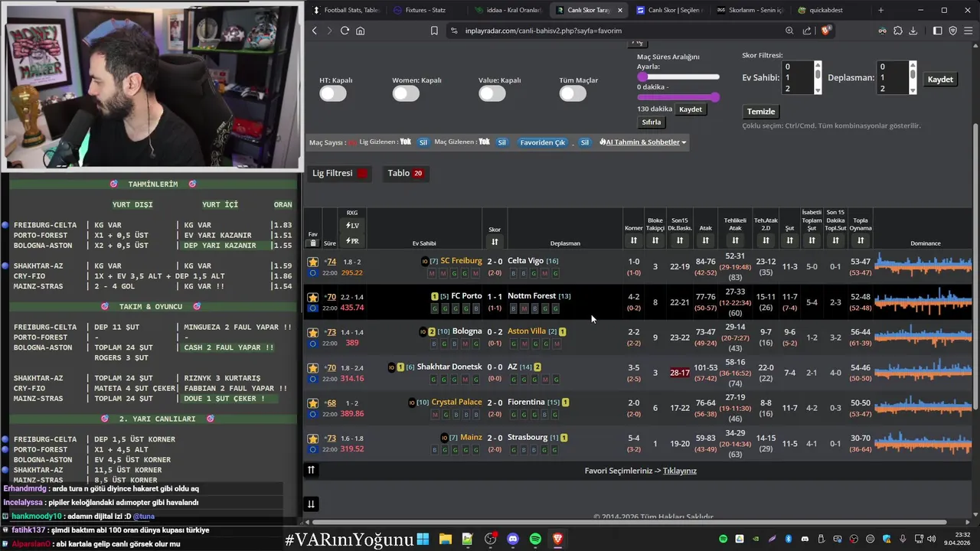The width and height of the screenshot is (980, 551).
Task: Click Sıfırla button
Action: 652,122
